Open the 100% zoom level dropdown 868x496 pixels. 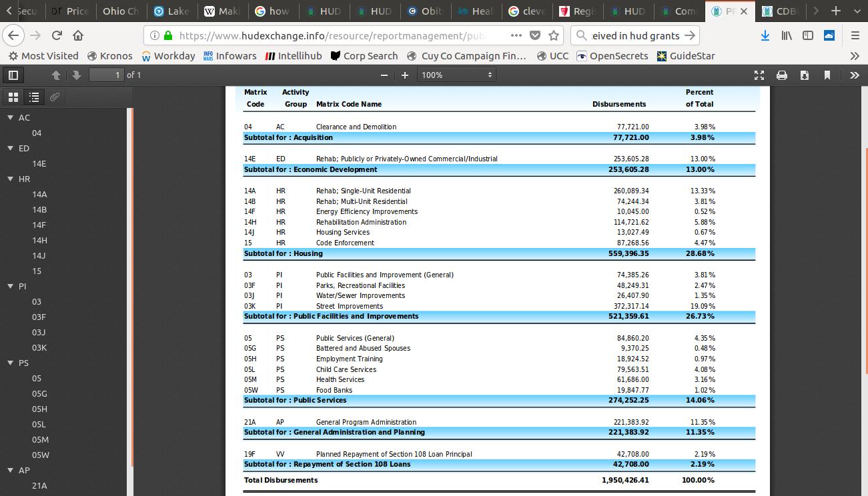click(456, 75)
